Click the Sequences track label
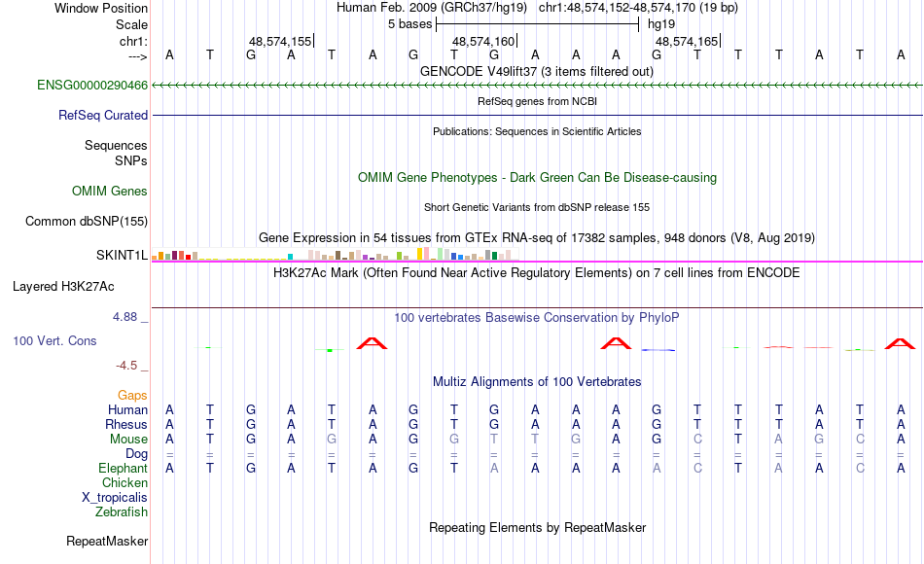The width and height of the screenshot is (924, 564). (116, 145)
